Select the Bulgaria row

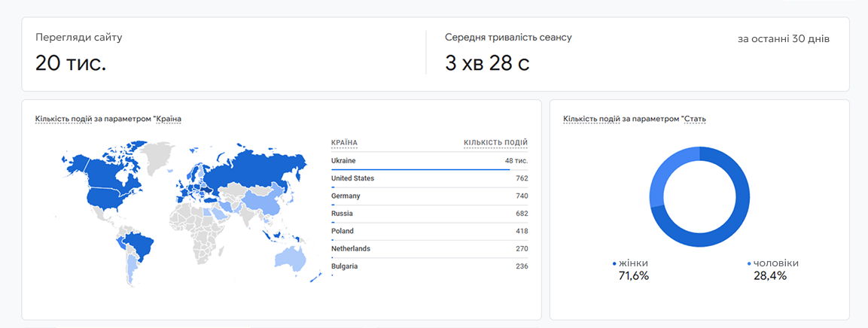tap(429, 266)
